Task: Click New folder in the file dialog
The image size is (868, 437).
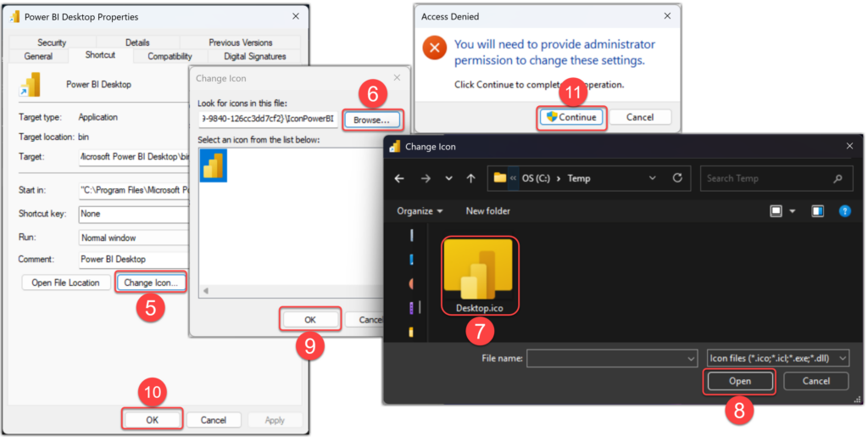Action: coord(487,211)
